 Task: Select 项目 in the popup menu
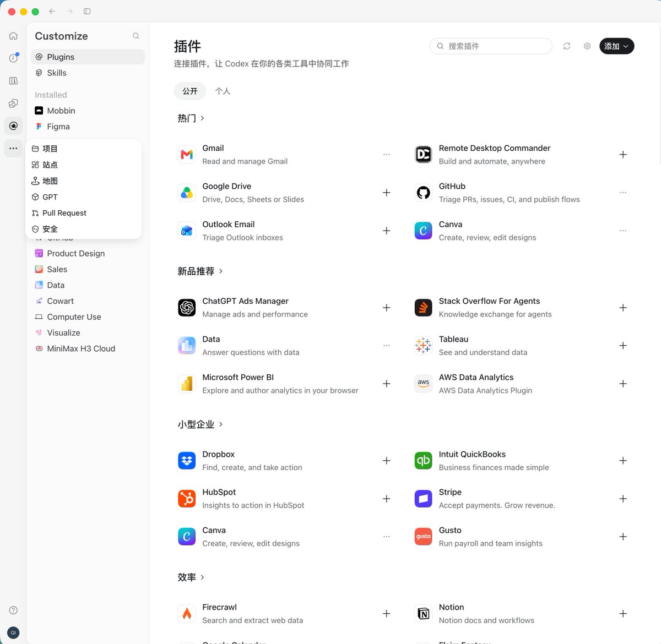(x=84, y=149)
